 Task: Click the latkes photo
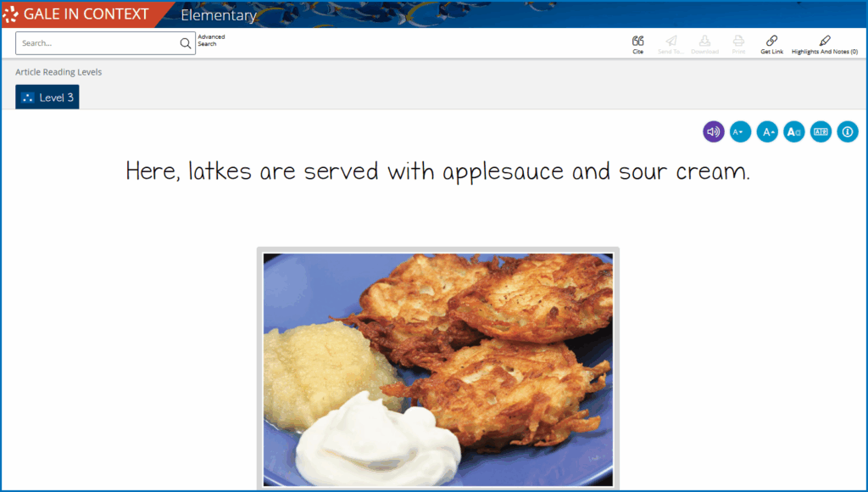tap(437, 369)
